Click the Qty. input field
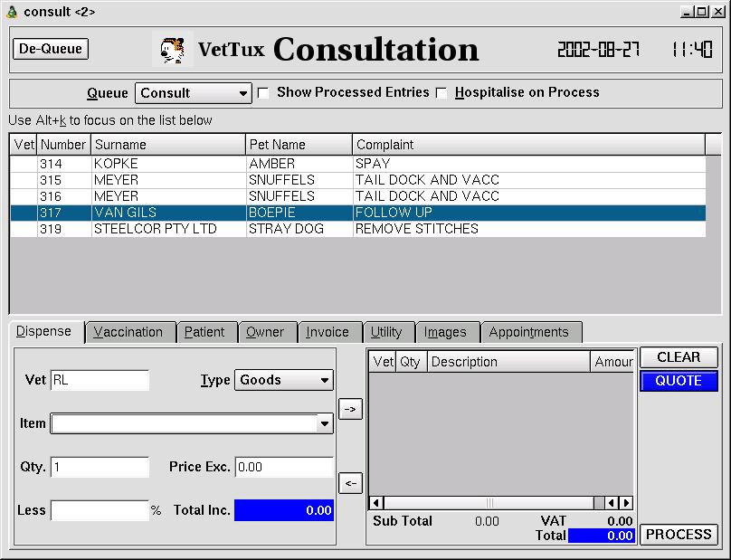 tap(100, 467)
